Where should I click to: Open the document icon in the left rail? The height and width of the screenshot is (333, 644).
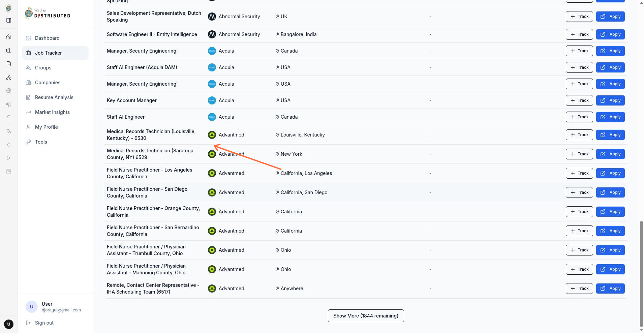[9, 64]
